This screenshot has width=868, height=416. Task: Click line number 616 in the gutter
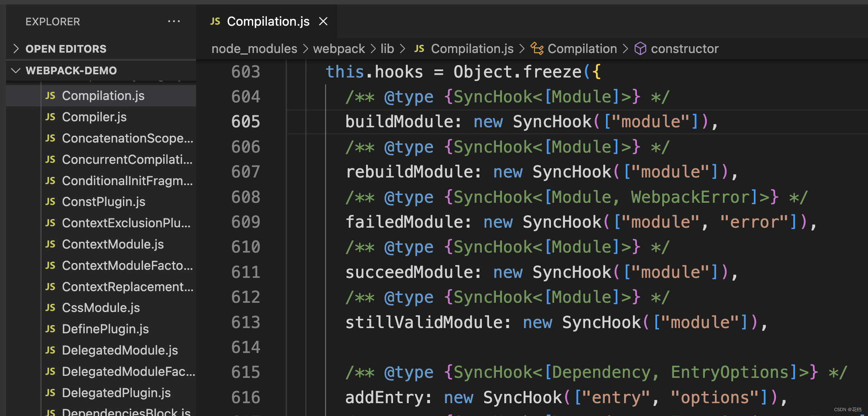tap(246, 398)
